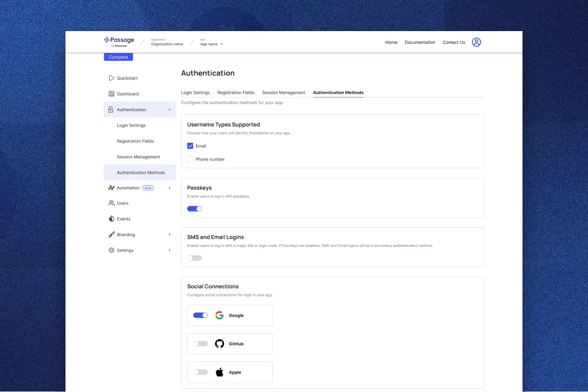
Task: Select the Events clock icon
Action: pyautogui.click(x=112, y=219)
